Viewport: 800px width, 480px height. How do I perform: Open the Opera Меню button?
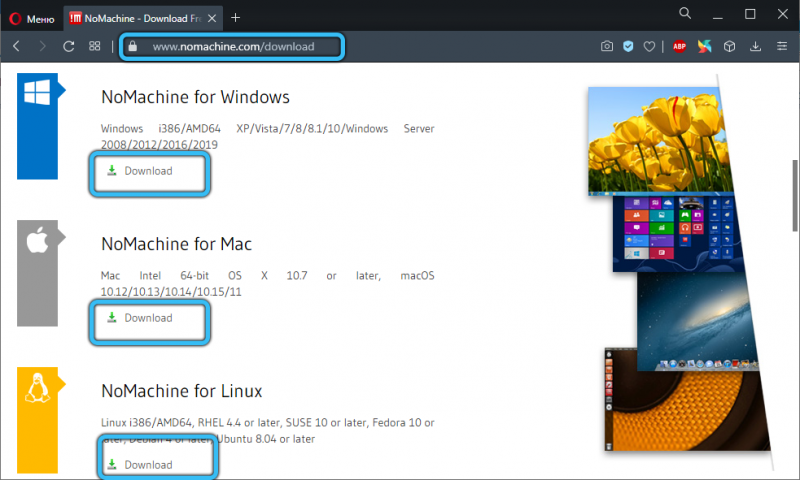coord(32,19)
